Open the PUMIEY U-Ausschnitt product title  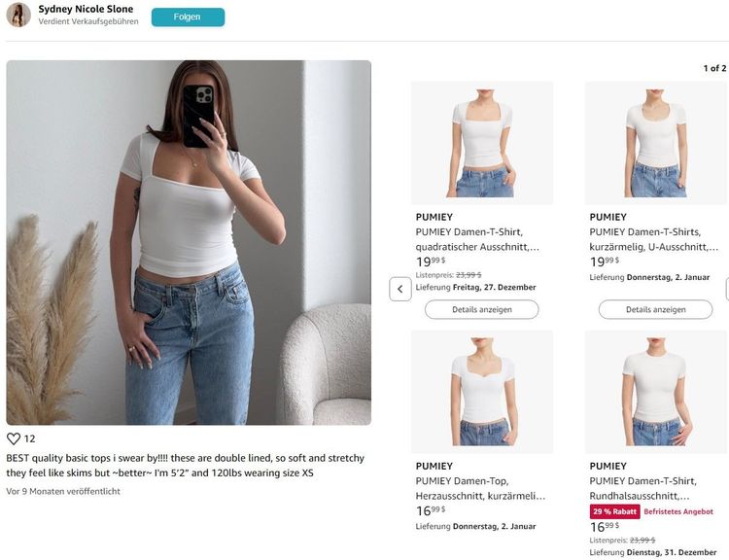coord(651,239)
